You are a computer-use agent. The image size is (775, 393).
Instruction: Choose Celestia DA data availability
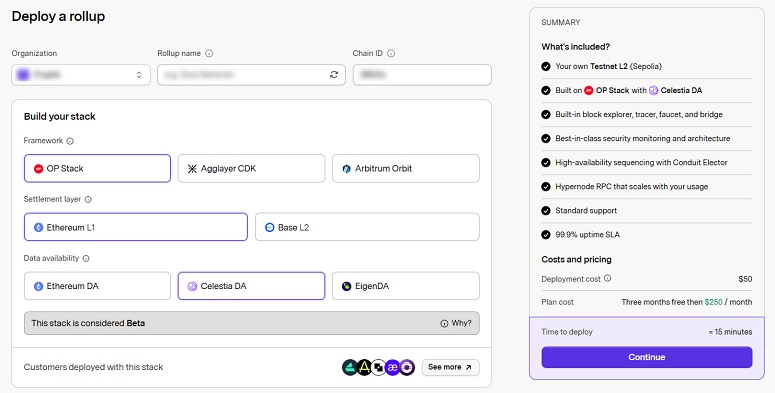[252, 286]
